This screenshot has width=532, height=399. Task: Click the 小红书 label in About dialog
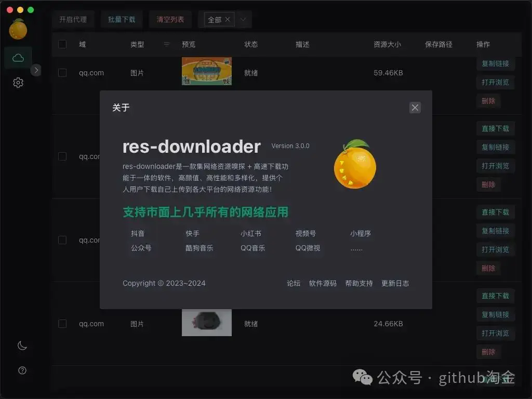[x=251, y=233]
